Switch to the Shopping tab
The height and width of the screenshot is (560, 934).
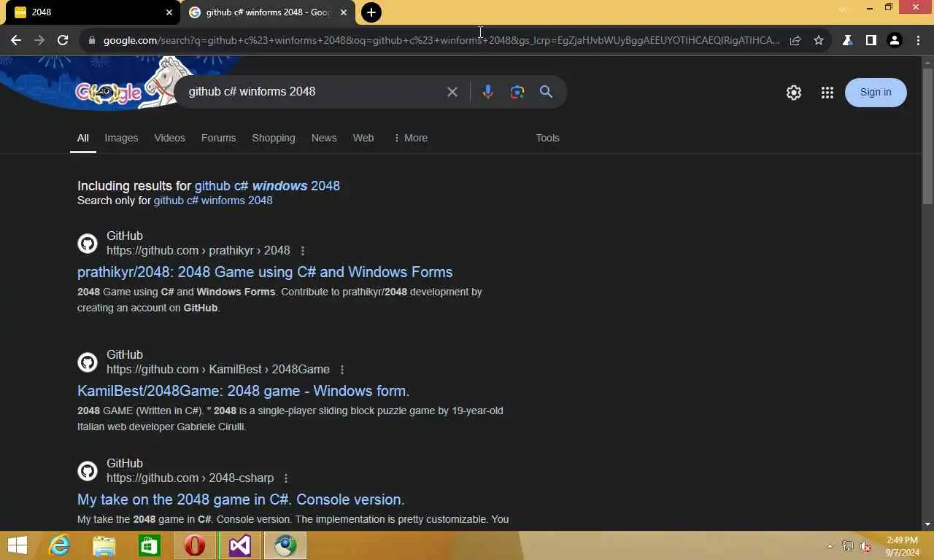click(x=274, y=138)
